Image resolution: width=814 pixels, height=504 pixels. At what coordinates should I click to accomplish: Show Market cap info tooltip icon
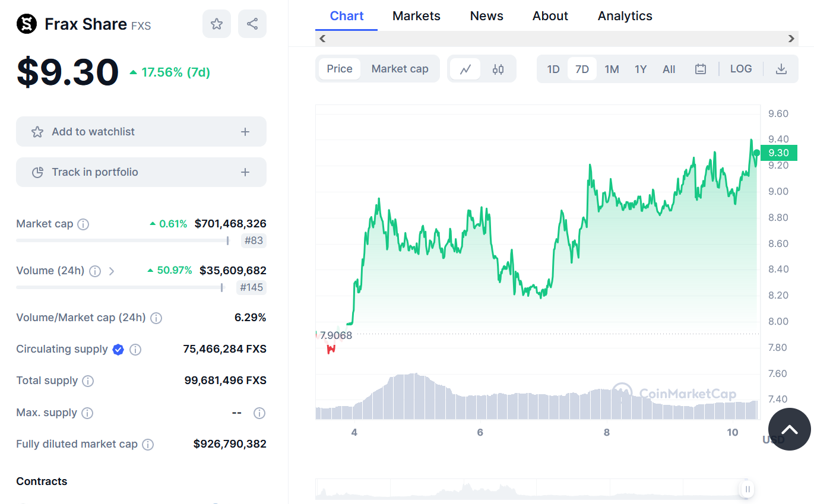84,224
